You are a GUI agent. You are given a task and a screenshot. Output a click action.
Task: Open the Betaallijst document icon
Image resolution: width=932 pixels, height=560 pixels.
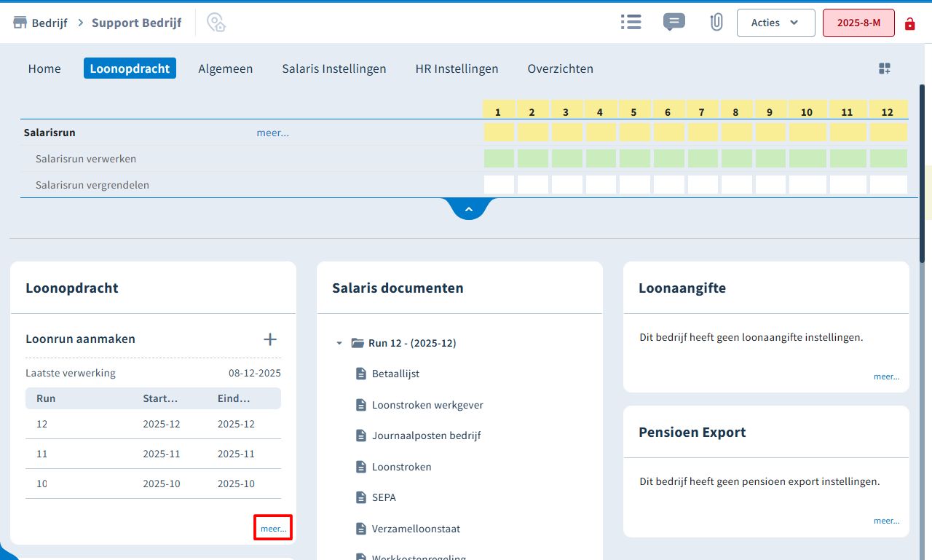[360, 374]
